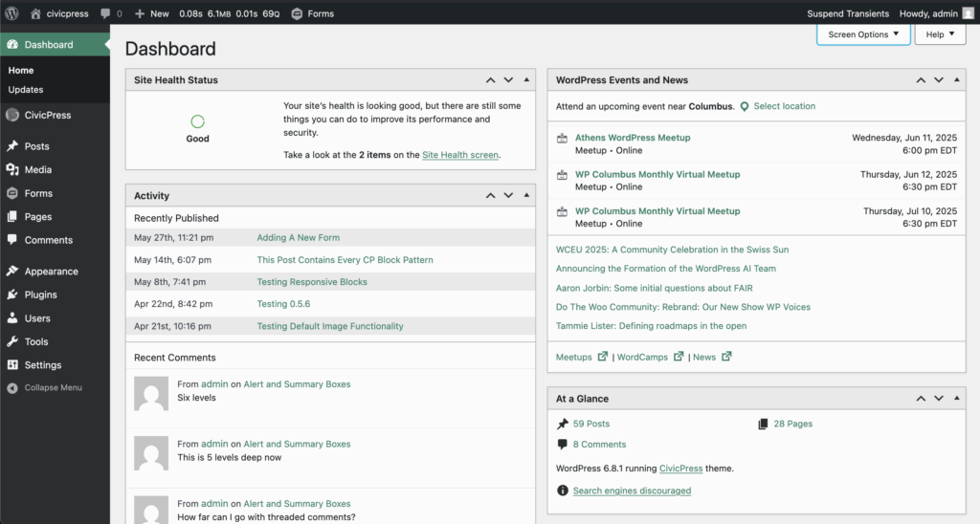Click the Collapse Menu arrow icon
980x524 pixels.
coord(12,388)
